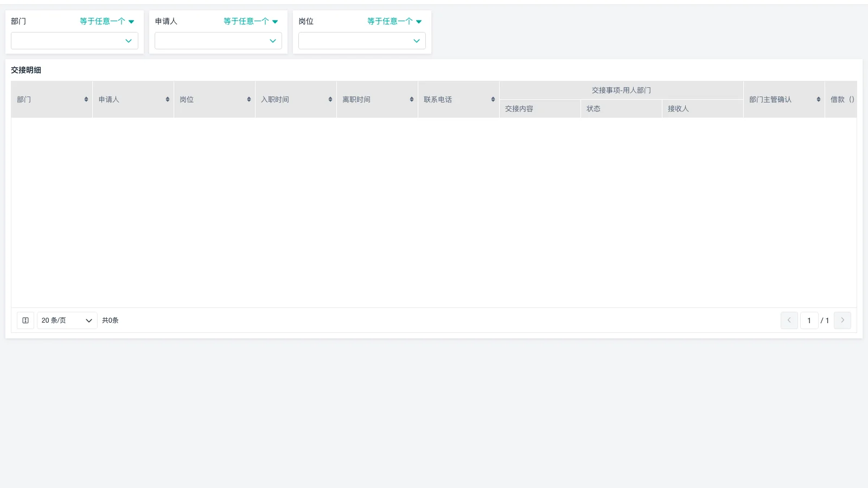Open the 部门 filter condition 等于任意一个 dropdown
Viewport: 868px width, 488px height.
coord(106,21)
